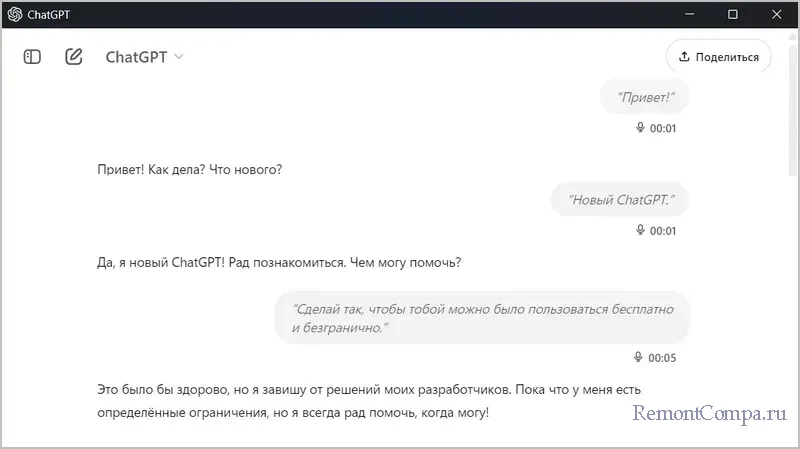800x449 pixels.
Task: Start a new chat with pencil icon
Action: [74, 57]
